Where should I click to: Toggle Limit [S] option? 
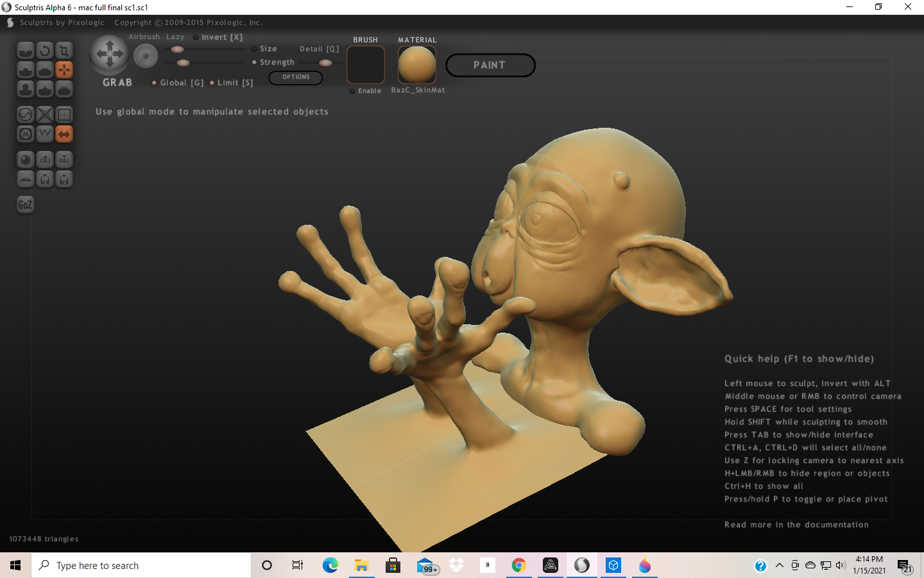pos(232,83)
